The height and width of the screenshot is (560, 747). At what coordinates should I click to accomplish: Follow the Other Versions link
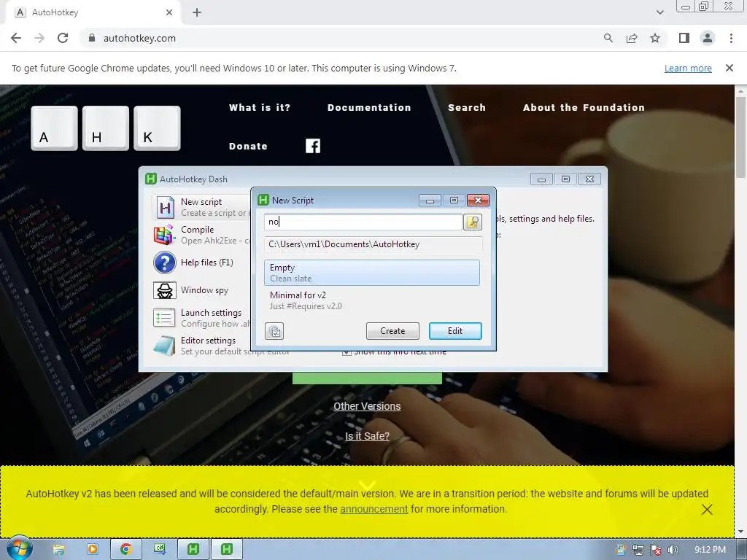coord(367,406)
